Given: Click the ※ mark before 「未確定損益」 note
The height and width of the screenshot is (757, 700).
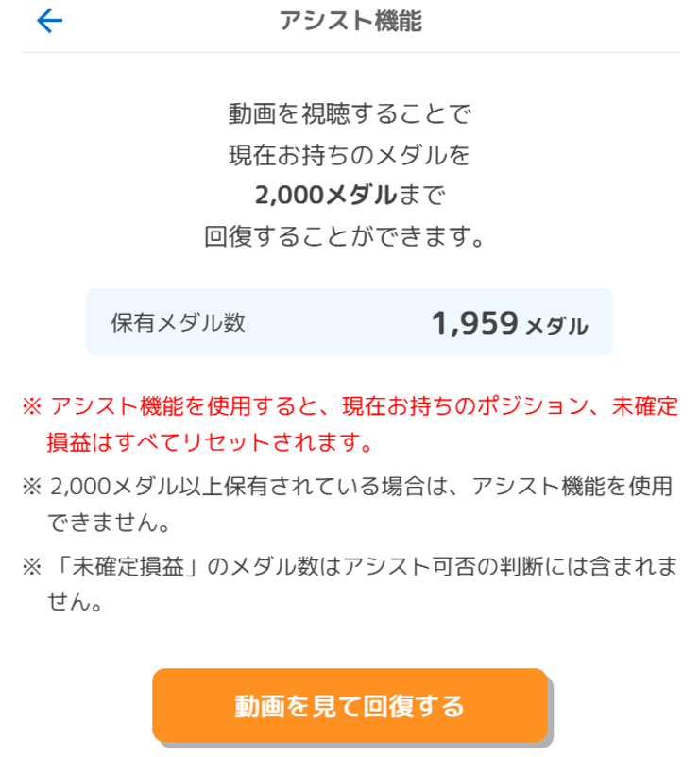Looking at the screenshot, I should coord(31,567).
